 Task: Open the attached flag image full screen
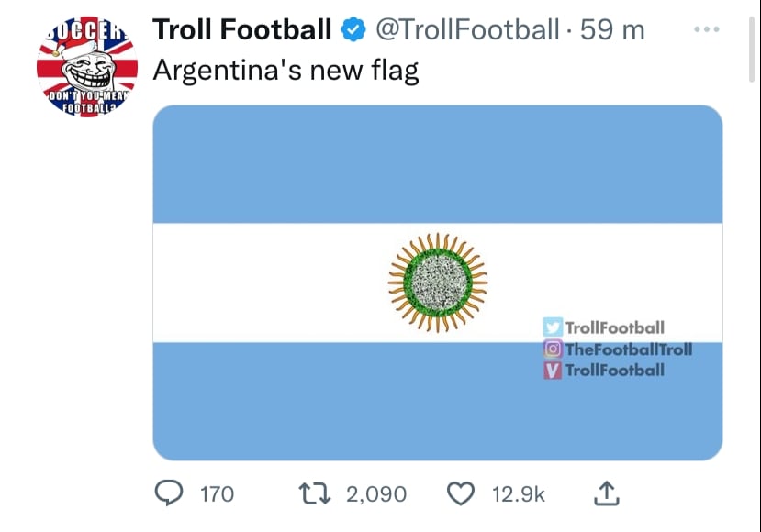click(x=439, y=165)
